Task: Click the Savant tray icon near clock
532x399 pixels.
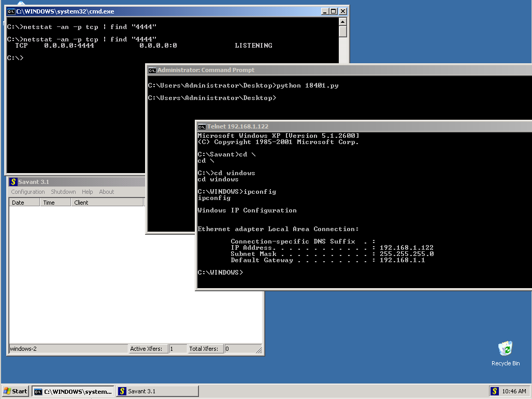Action: 495,391
